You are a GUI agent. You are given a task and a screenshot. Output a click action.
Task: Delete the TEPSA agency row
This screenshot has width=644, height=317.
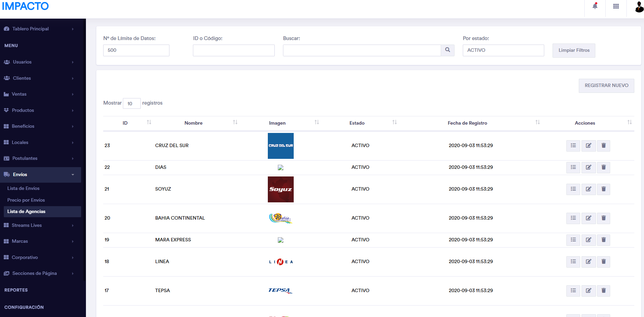click(604, 291)
